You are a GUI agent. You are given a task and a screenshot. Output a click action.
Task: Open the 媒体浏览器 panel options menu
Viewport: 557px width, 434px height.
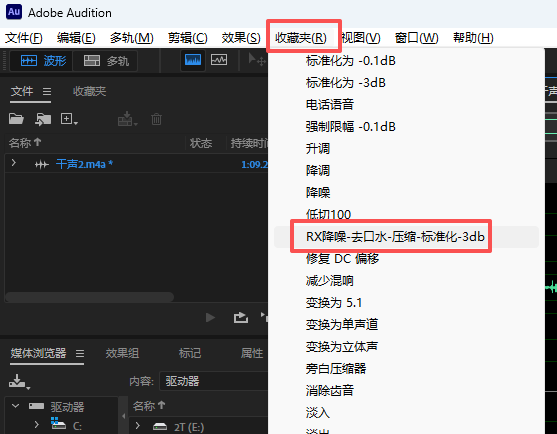(80, 353)
